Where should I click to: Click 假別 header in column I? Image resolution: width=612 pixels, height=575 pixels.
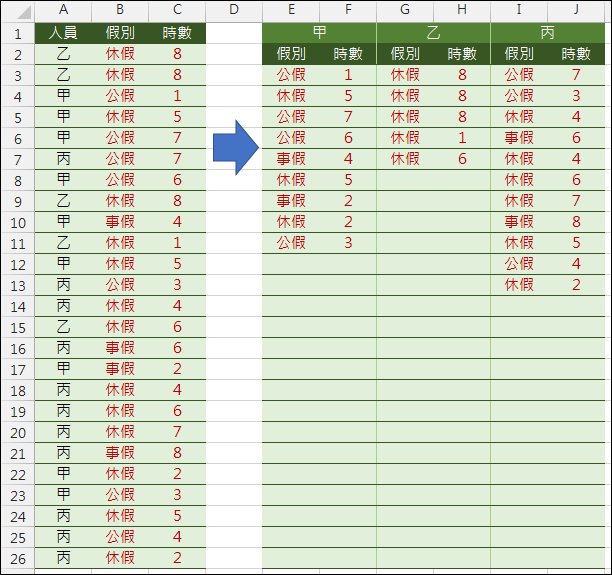click(519, 54)
